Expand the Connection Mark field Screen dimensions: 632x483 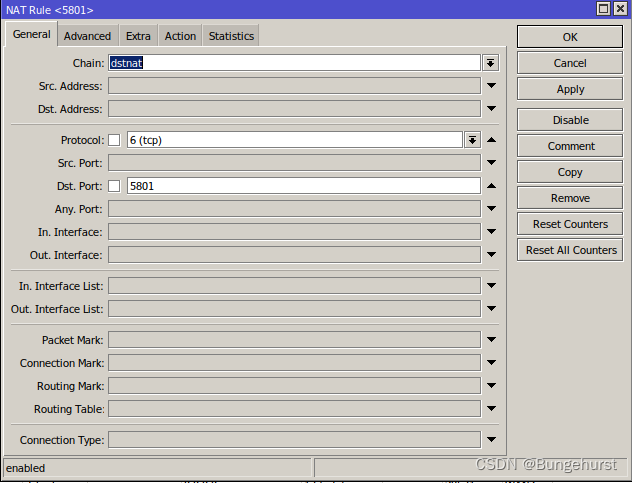coord(491,362)
